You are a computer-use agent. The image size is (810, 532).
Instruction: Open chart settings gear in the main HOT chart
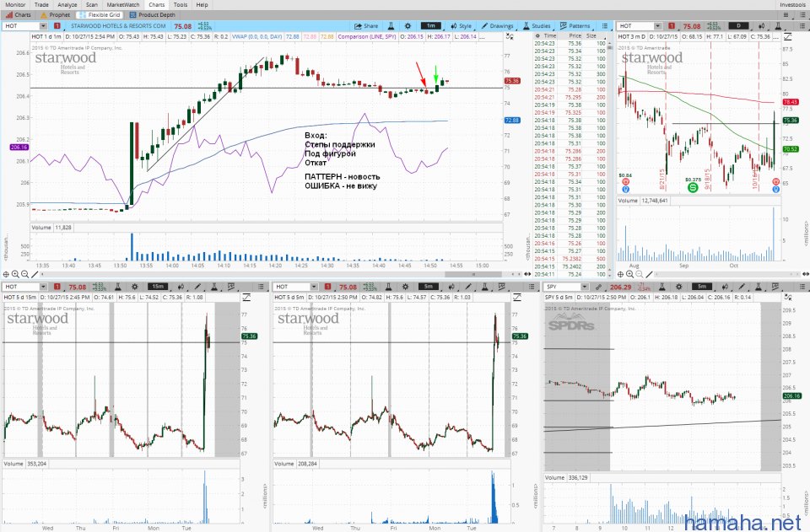[x=408, y=26]
